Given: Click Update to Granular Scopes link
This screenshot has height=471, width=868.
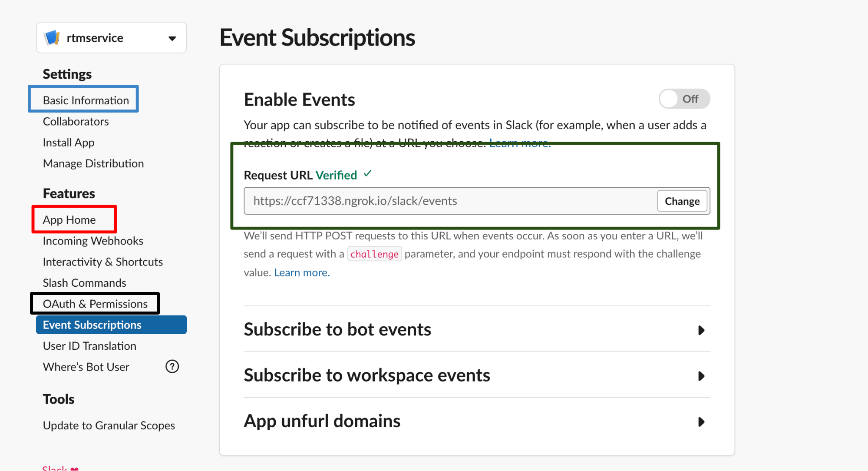Looking at the screenshot, I should tap(109, 425).
